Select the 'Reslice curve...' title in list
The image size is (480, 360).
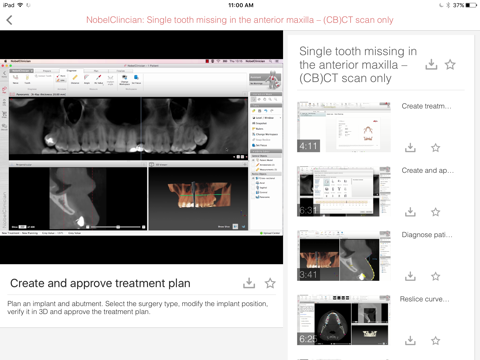(425, 299)
